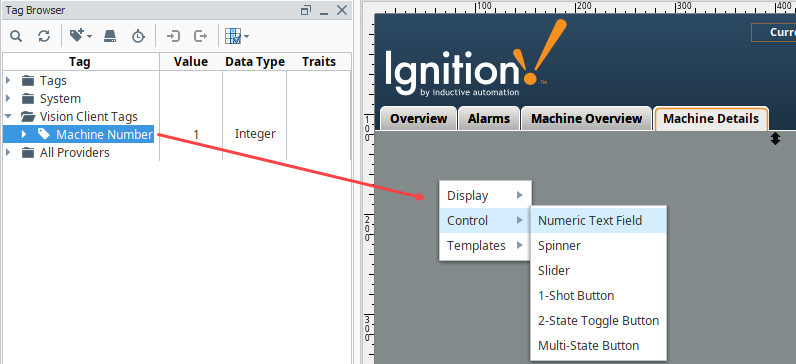Open the column selector table icon dropdown

coord(237,36)
